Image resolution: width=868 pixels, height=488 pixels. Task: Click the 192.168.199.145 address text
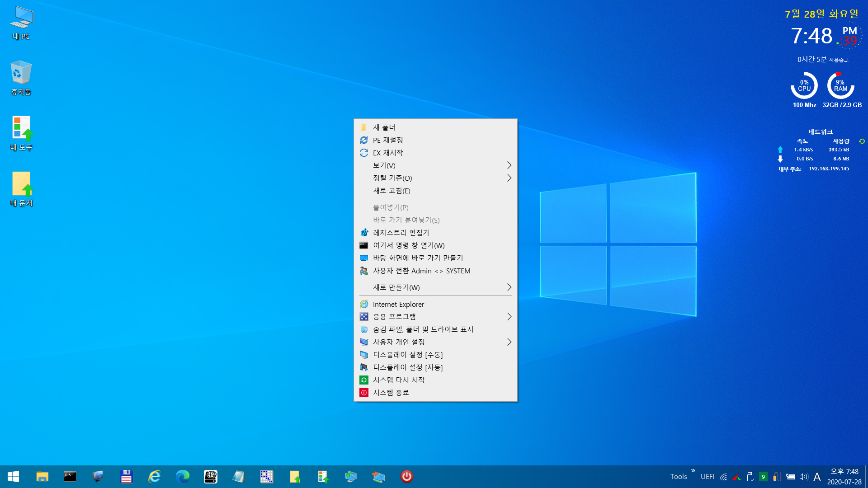[829, 169]
